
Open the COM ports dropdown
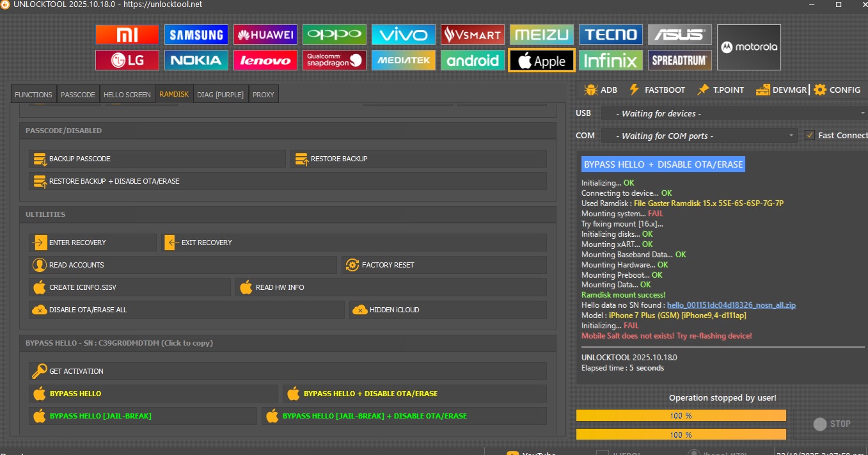click(698, 136)
